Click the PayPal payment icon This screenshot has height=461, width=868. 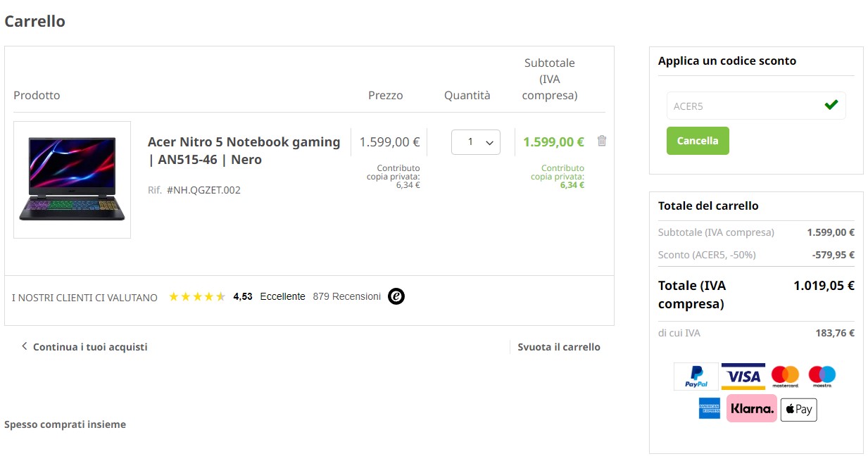click(696, 377)
